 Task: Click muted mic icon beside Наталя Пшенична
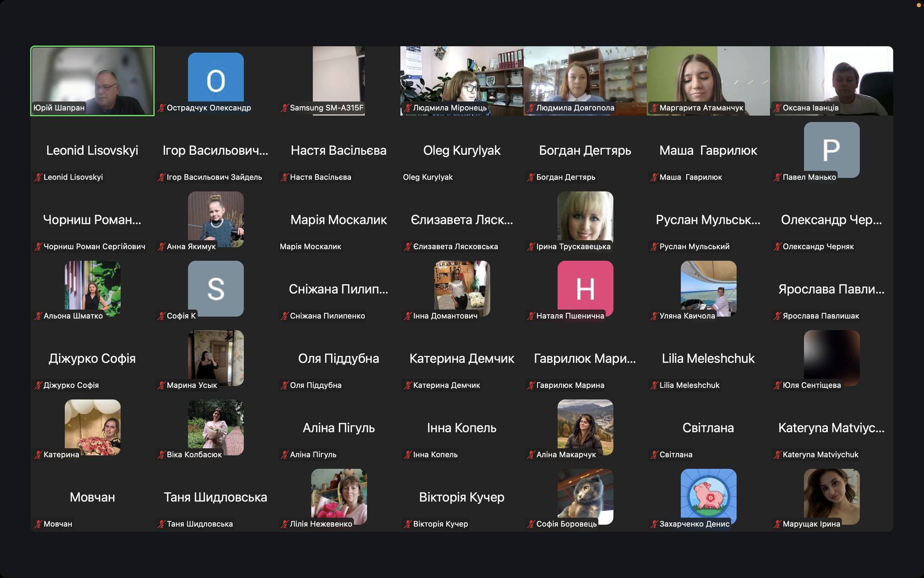pyautogui.click(x=531, y=316)
